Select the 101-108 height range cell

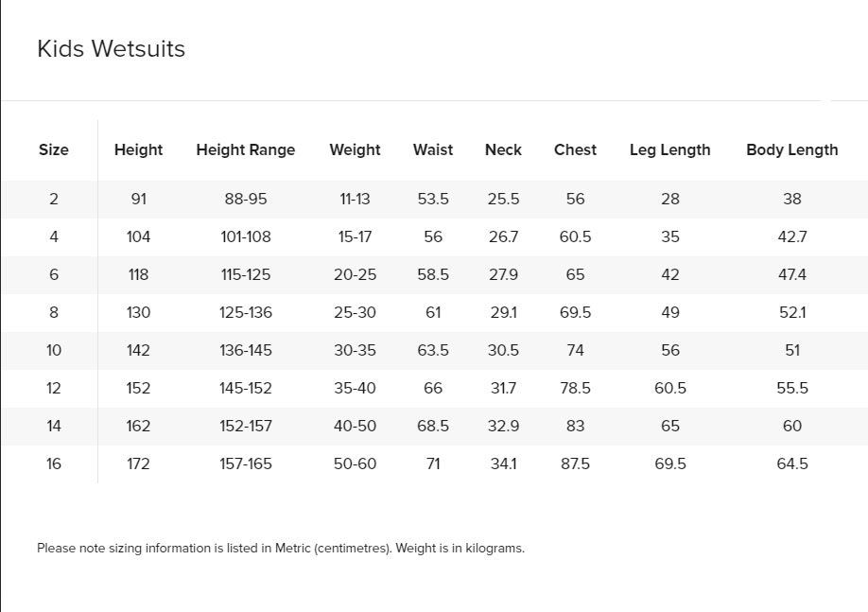(x=246, y=237)
